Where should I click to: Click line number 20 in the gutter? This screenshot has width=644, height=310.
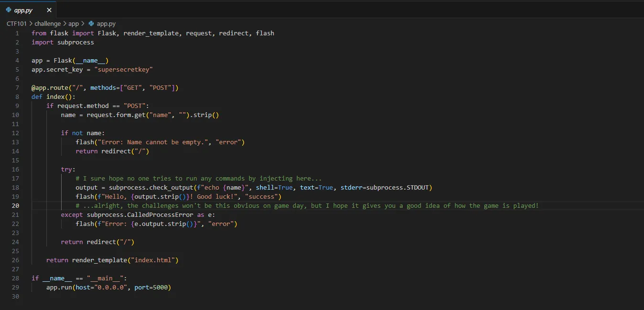point(16,206)
